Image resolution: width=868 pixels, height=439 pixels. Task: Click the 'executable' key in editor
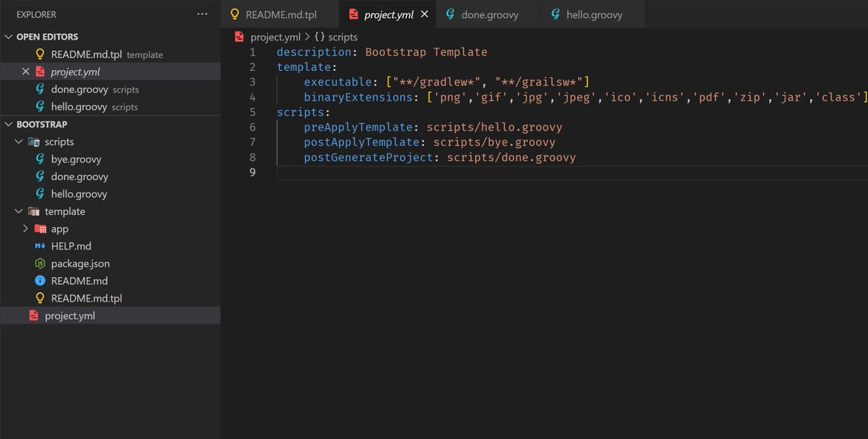(338, 82)
